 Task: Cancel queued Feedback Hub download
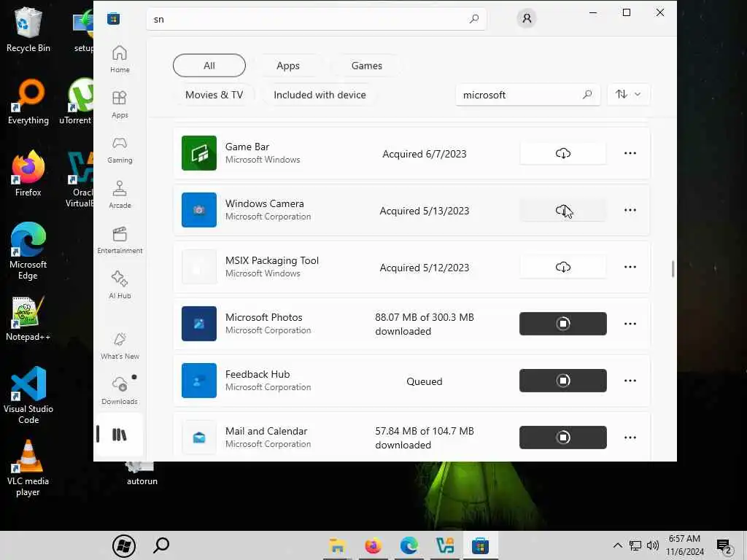coord(562,381)
